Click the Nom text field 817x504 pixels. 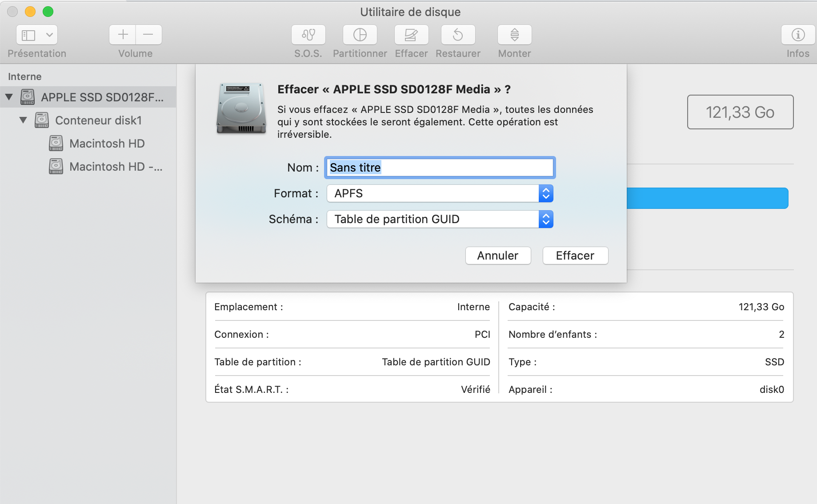click(440, 168)
